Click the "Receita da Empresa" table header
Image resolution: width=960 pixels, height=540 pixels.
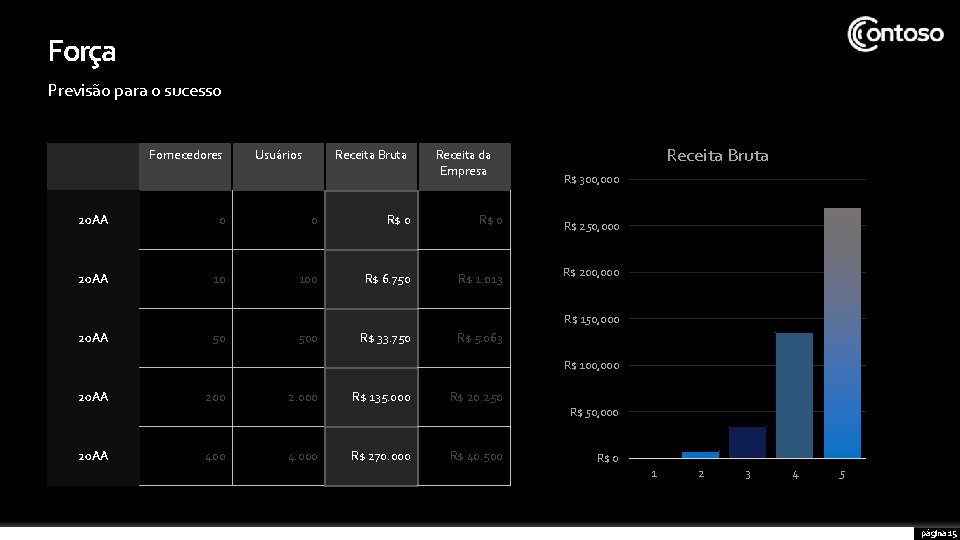[x=464, y=167]
